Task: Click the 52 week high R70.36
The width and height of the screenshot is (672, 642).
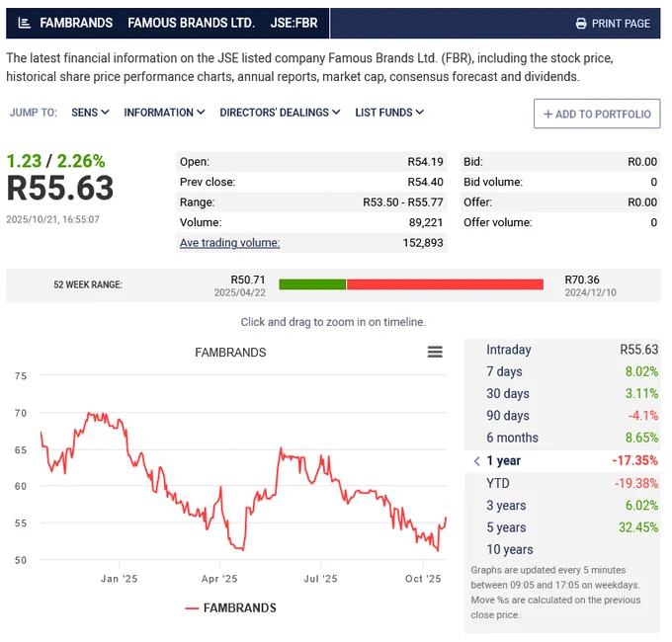Action: click(582, 280)
